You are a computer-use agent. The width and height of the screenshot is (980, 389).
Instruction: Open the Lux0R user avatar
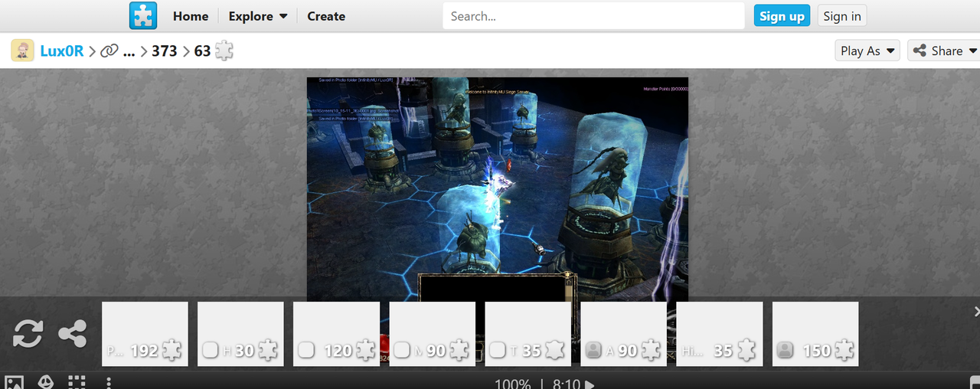click(22, 51)
